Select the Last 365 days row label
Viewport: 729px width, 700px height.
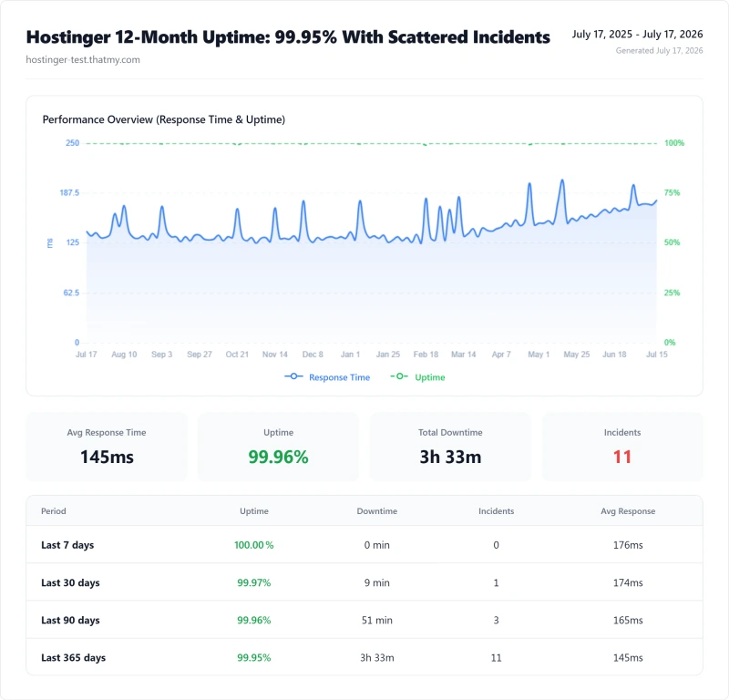74,658
